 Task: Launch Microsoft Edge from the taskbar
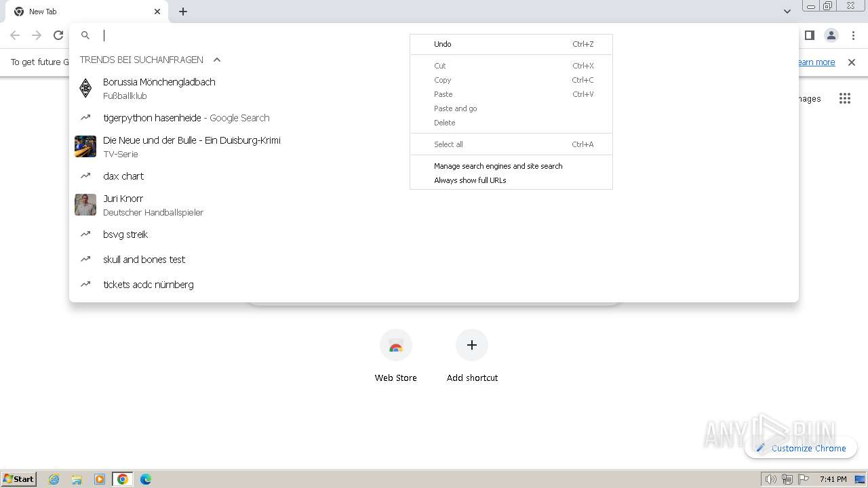[146, 479]
